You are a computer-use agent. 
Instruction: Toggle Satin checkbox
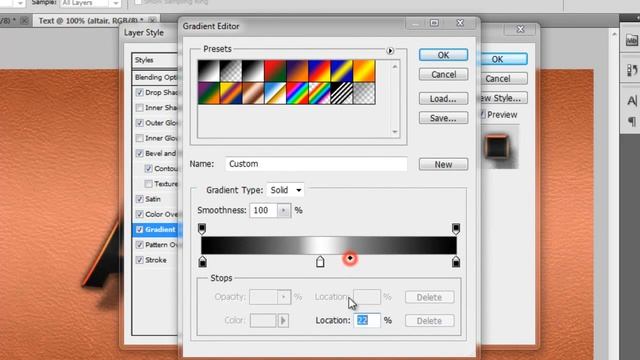pyautogui.click(x=140, y=199)
